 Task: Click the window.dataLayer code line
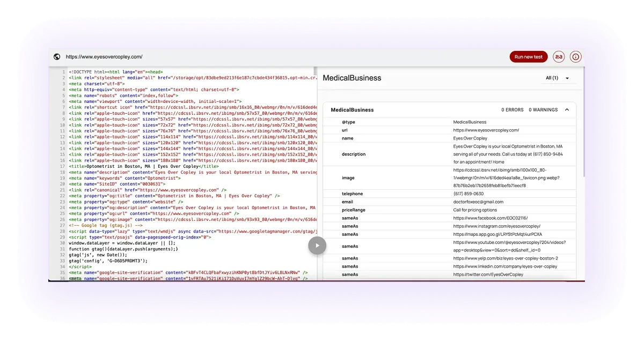click(122, 243)
